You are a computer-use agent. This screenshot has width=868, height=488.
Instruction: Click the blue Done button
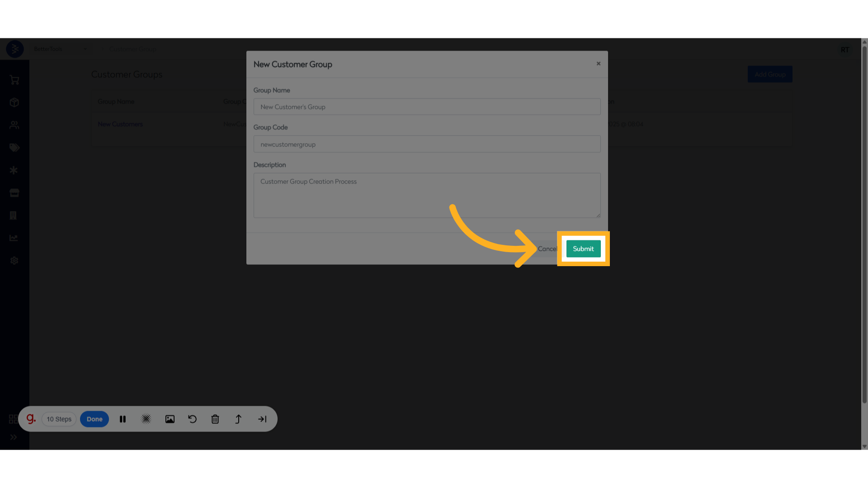click(94, 419)
